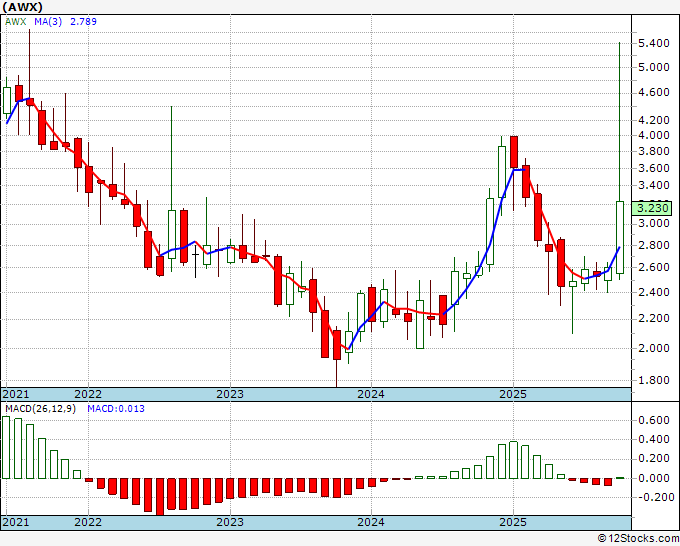
Task: Click the (AWX) ticker title
Action: coord(24,6)
